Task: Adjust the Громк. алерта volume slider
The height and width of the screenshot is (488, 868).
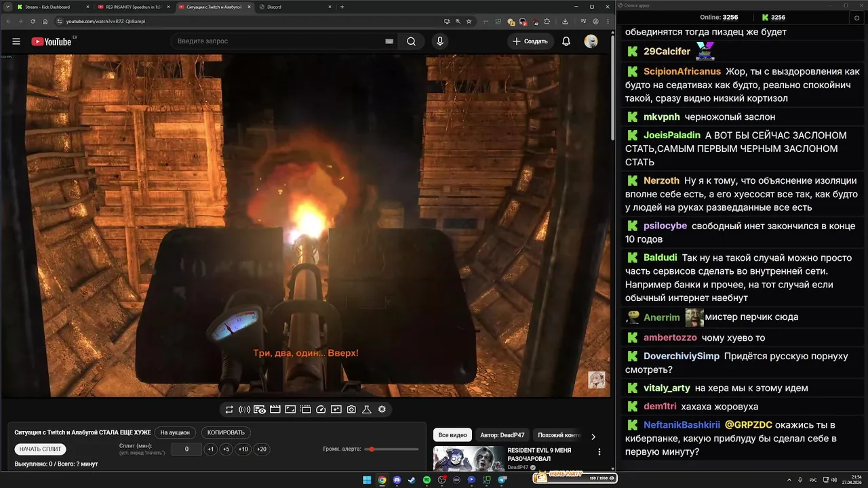Action: tap(391, 449)
